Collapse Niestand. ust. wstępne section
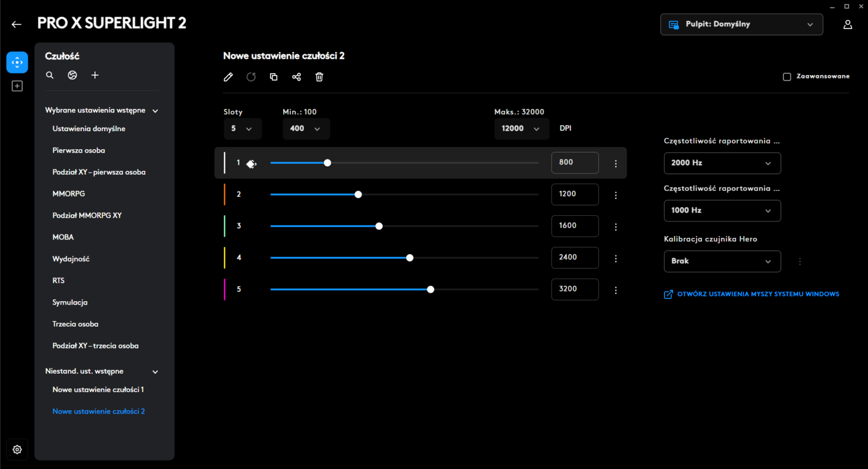The image size is (868, 469). (x=155, y=372)
